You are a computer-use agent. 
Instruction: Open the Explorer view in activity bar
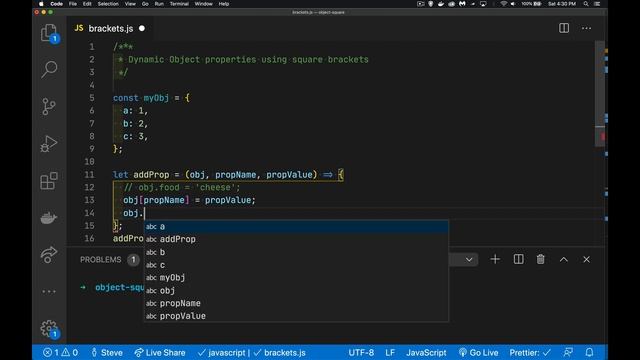point(49,33)
